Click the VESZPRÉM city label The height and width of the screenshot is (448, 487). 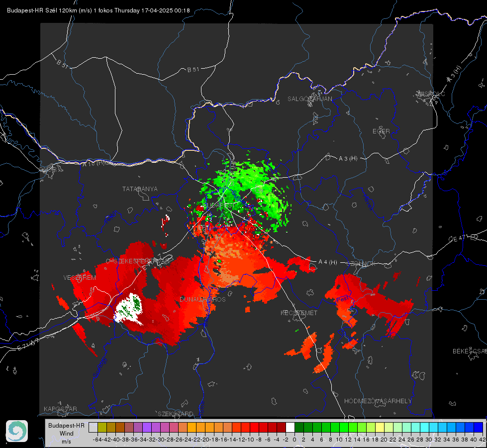click(x=80, y=278)
